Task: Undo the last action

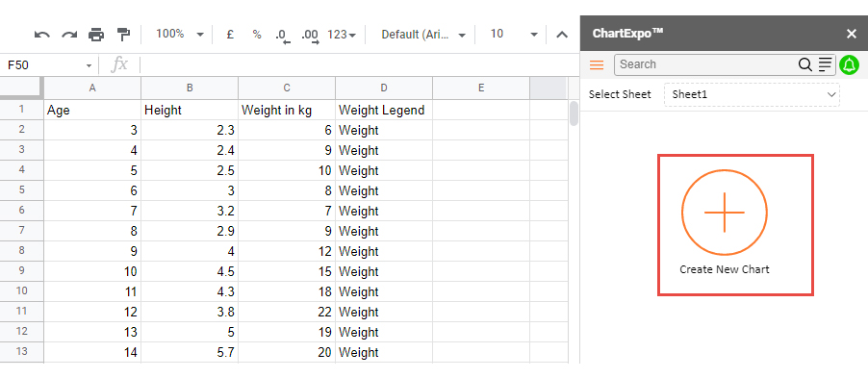Action: point(42,35)
